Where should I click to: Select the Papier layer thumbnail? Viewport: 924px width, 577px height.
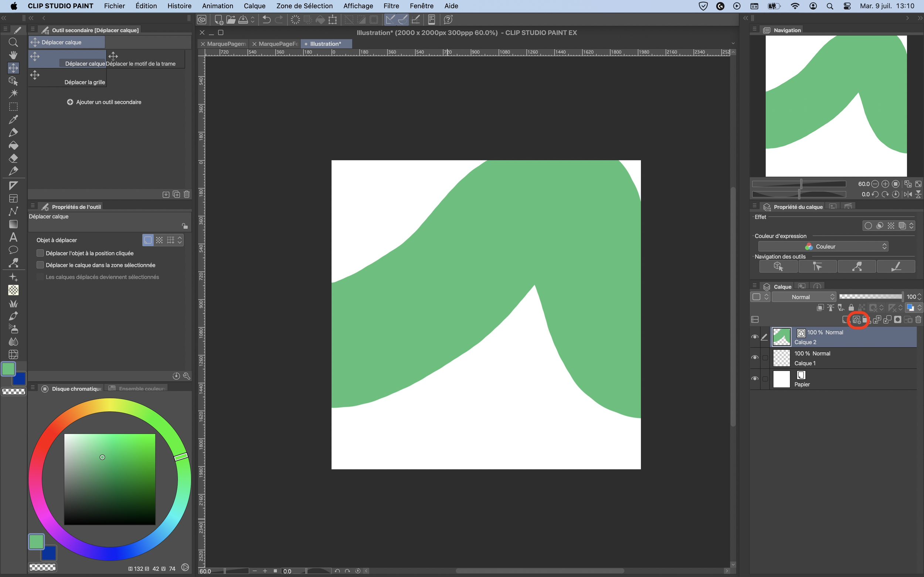pyautogui.click(x=781, y=379)
